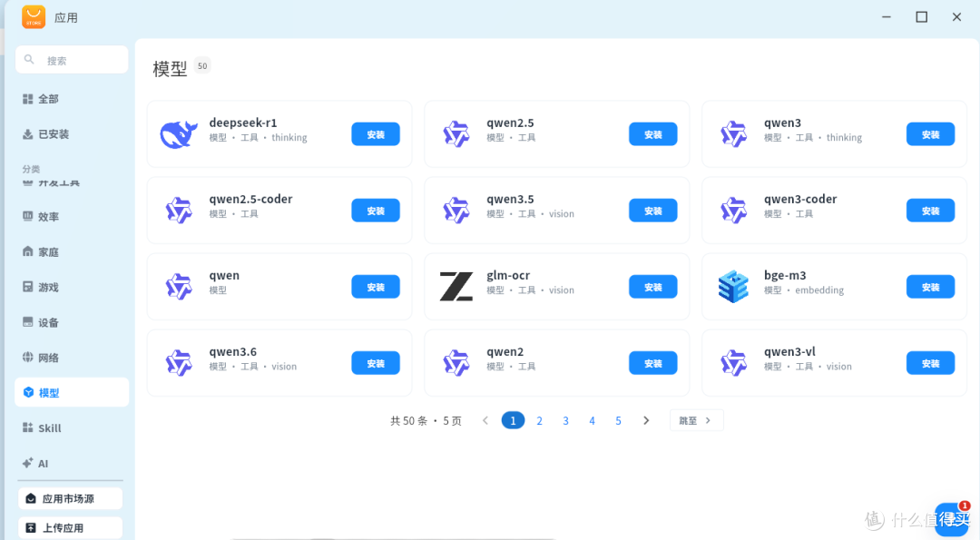Jump to page 4
Image resolution: width=980 pixels, height=540 pixels.
click(x=592, y=420)
